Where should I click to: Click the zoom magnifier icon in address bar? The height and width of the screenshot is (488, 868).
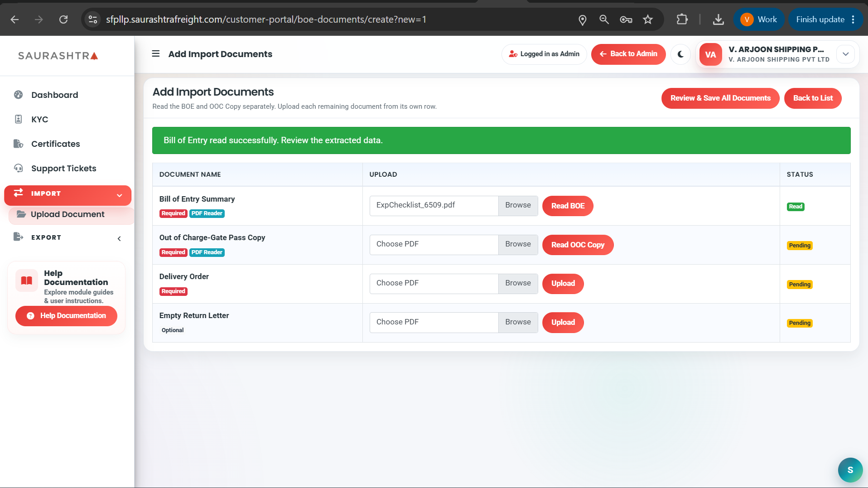tap(604, 19)
